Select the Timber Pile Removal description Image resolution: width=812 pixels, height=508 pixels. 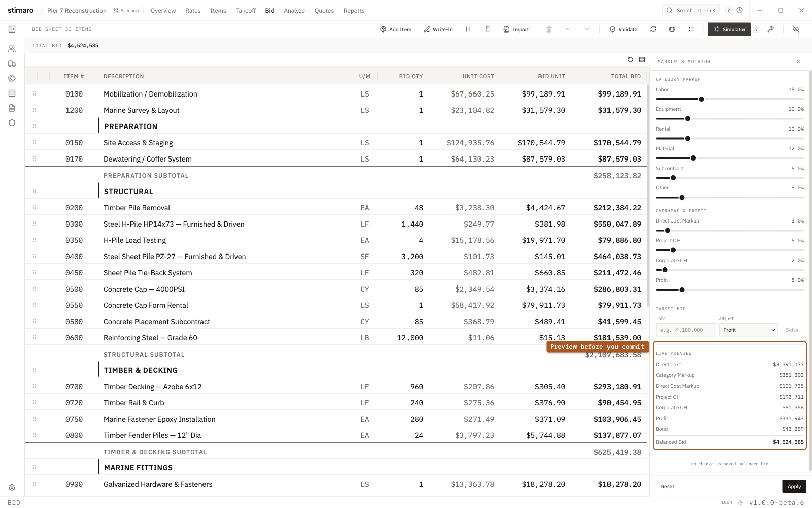137,208
